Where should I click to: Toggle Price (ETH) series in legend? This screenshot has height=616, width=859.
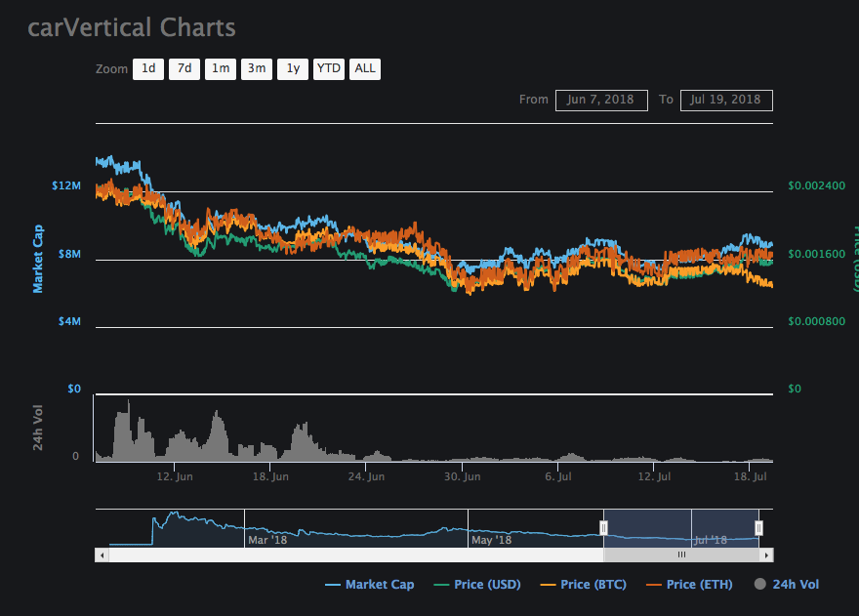coord(689,585)
